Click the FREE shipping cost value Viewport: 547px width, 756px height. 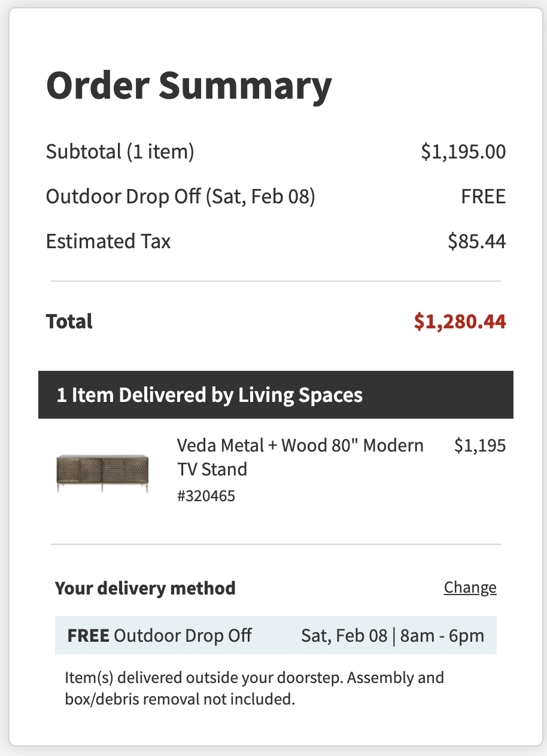pyautogui.click(x=483, y=197)
